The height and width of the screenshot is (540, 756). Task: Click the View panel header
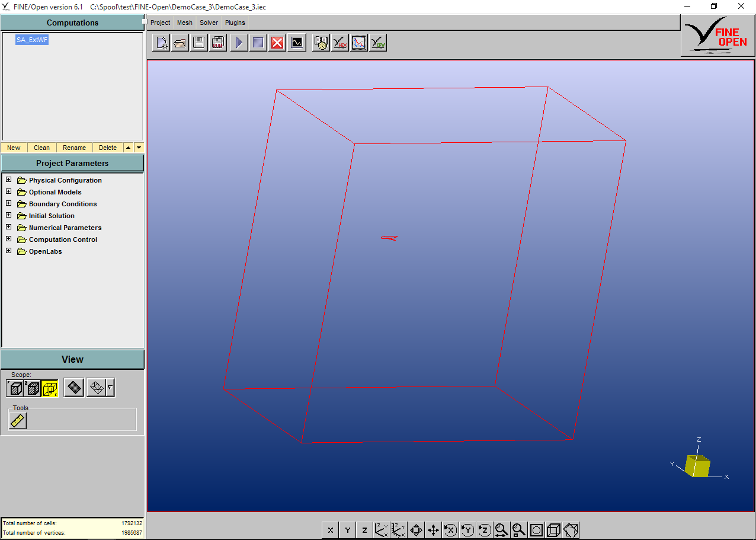tap(72, 359)
